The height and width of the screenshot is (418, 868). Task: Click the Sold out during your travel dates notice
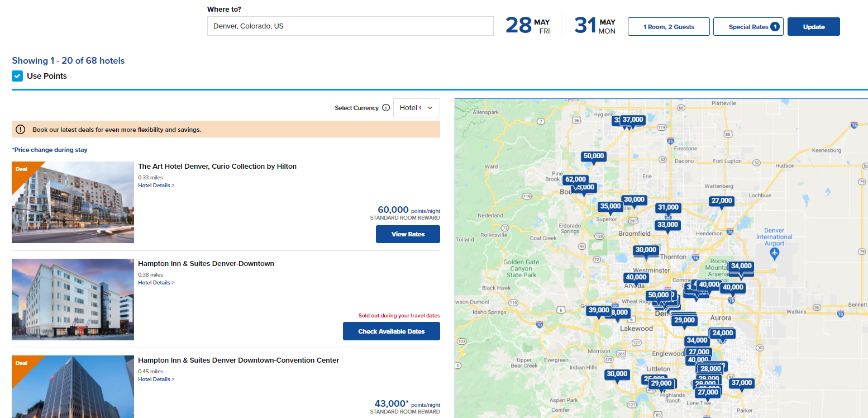tap(399, 316)
